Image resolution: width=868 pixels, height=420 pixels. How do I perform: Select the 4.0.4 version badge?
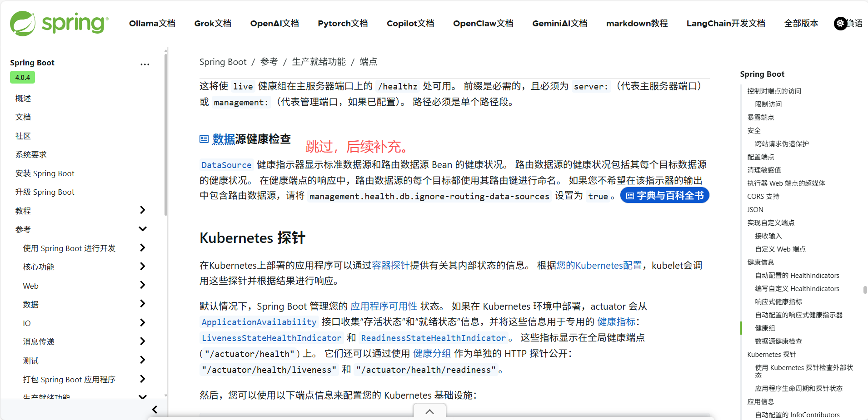point(22,77)
